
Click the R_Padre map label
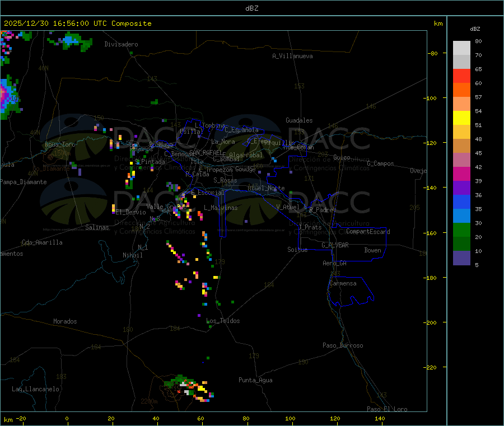pos(321,210)
